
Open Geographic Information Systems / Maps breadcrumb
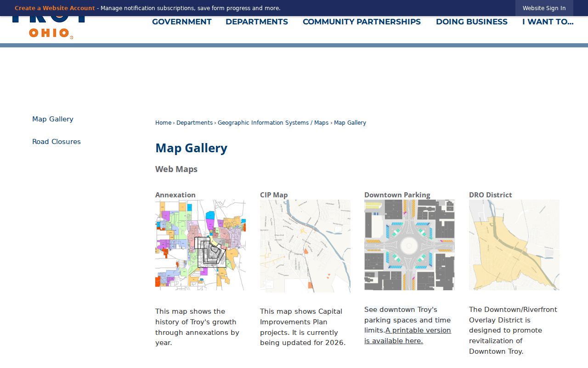[273, 123]
